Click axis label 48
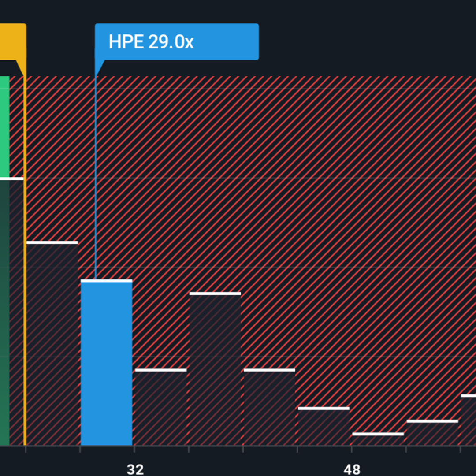This screenshot has width=476, height=476. tap(352, 470)
